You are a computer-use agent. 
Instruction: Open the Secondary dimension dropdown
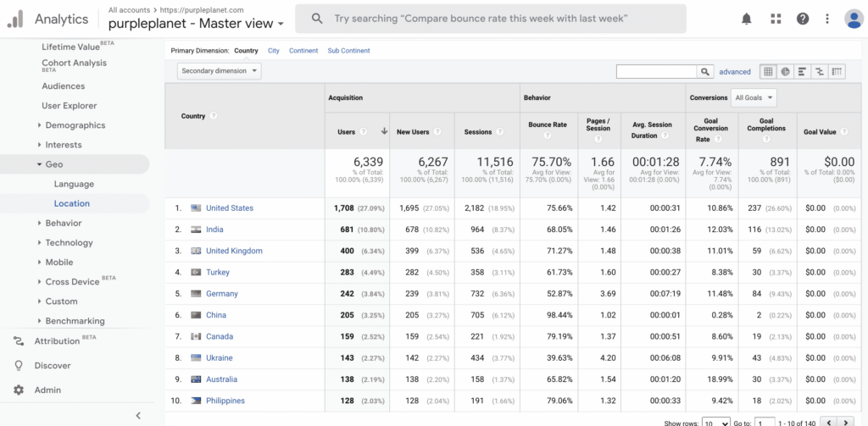(x=220, y=71)
